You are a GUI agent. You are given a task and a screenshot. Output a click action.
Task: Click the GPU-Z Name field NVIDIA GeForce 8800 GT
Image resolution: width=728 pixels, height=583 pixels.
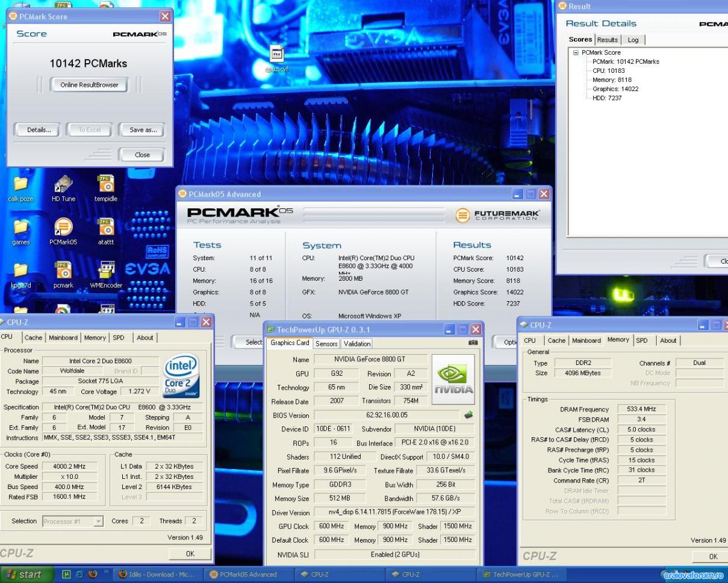click(371, 360)
